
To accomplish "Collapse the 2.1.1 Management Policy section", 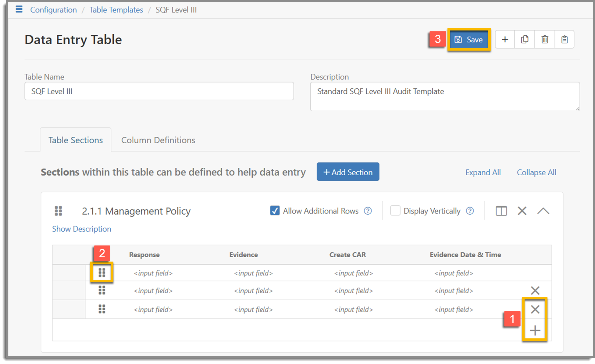I will pos(543,211).
